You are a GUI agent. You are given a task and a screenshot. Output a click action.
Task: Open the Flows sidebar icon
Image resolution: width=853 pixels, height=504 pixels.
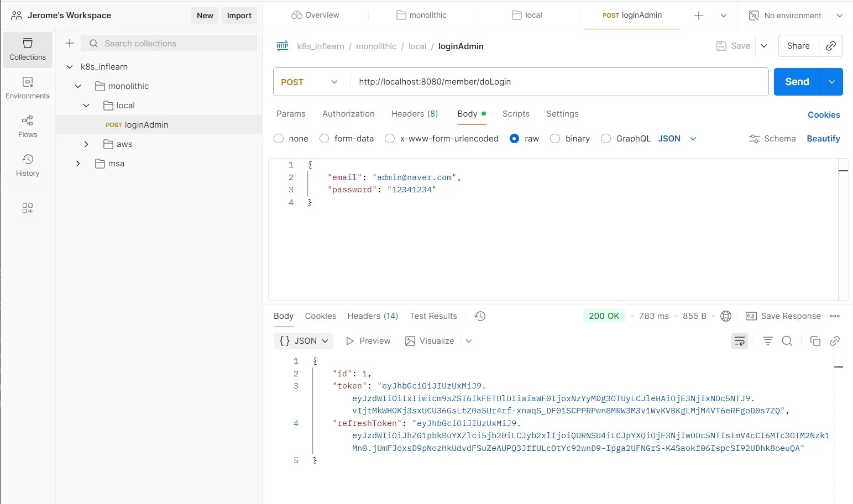pos(27,126)
